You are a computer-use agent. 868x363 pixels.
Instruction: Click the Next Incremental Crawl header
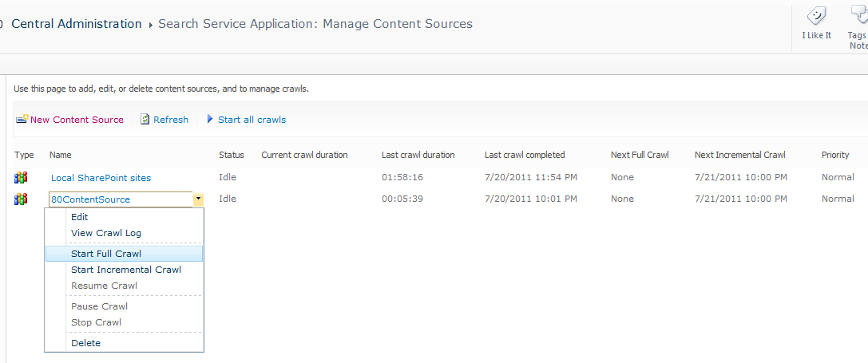(x=740, y=155)
